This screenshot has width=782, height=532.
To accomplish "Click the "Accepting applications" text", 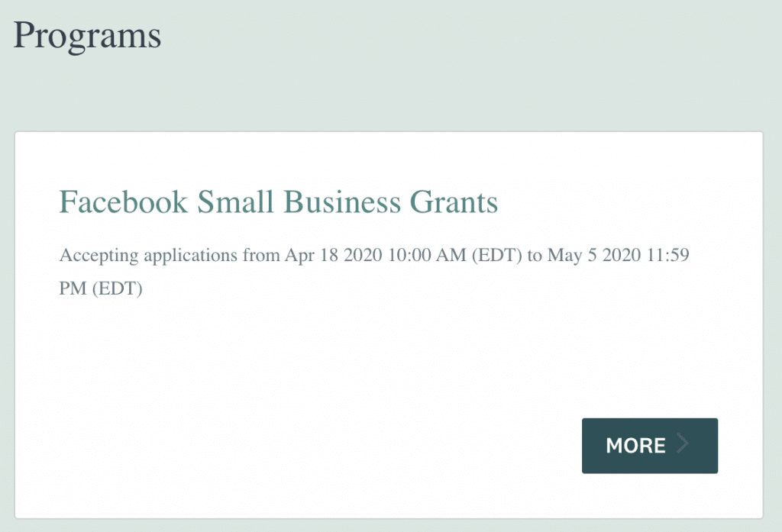I will [x=148, y=255].
